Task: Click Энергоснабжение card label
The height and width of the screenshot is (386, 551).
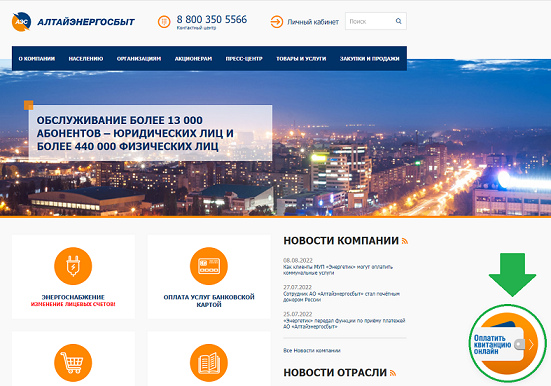Action: coord(73,297)
